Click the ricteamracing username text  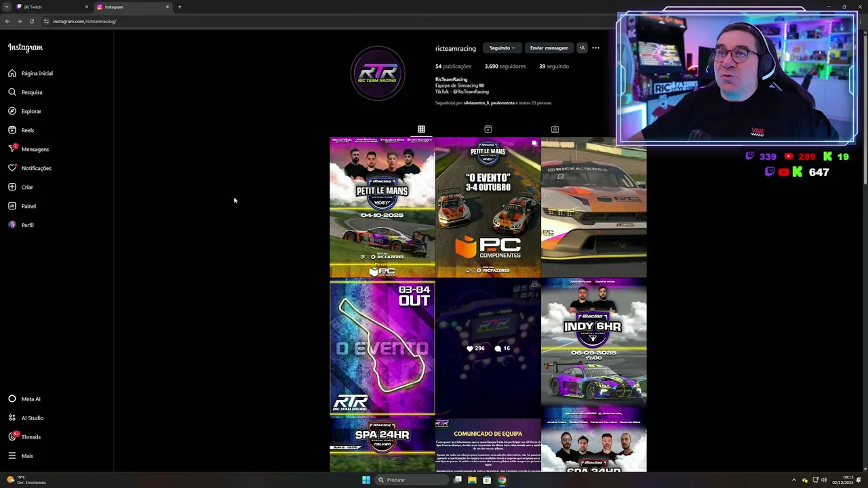point(456,49)
